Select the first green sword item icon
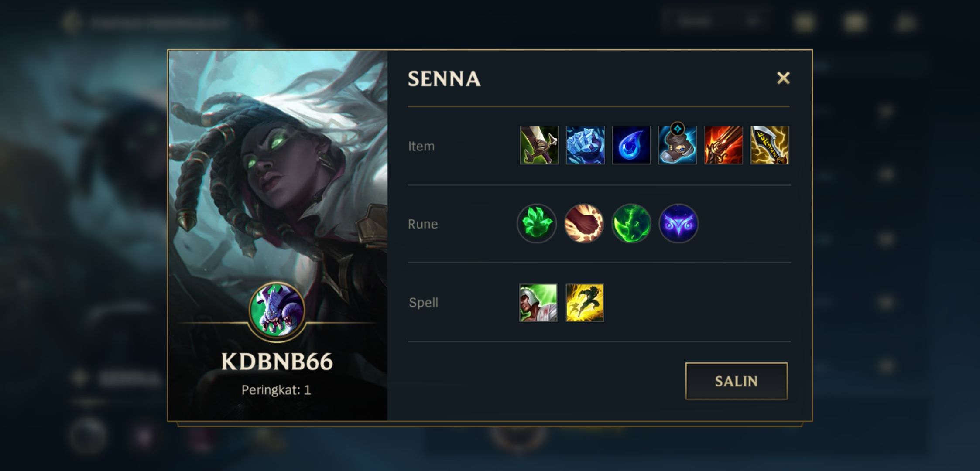The width and height of the screenshot is (980, 471). pyautogui.click(x=539, y=145)
